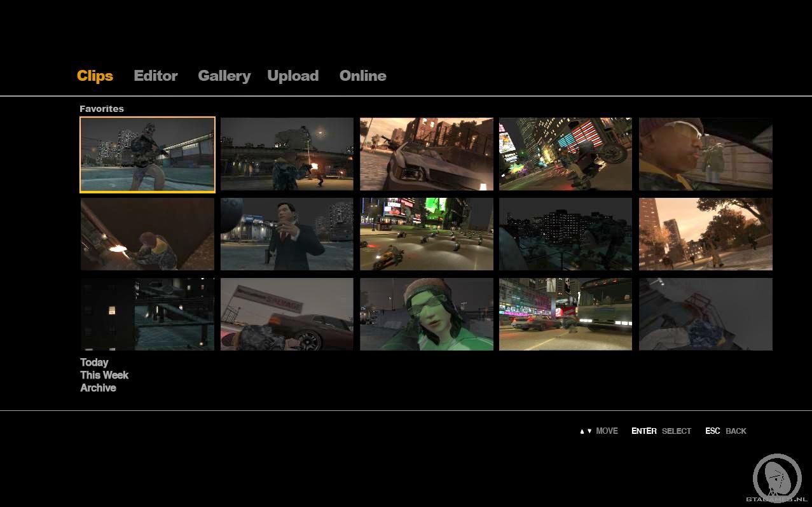The image size is (812, 507).
Task: Switch to the Editor tab
Action: click(x=156, y=76)
